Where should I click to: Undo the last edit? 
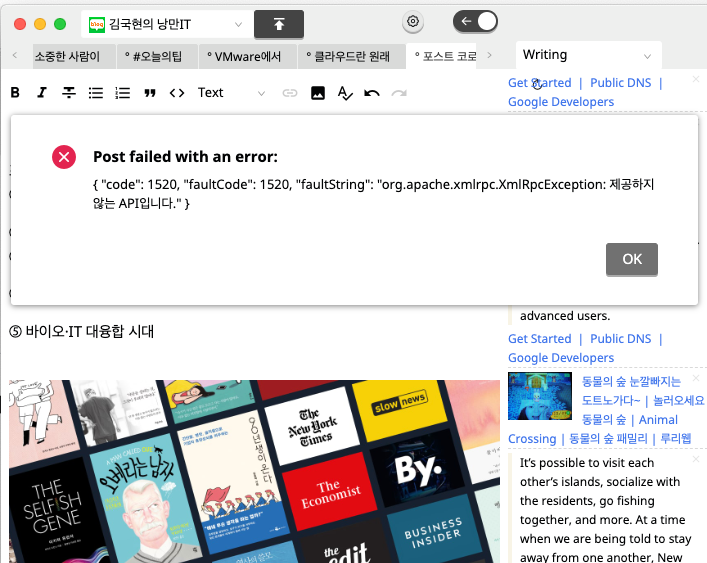click(372, 93)
